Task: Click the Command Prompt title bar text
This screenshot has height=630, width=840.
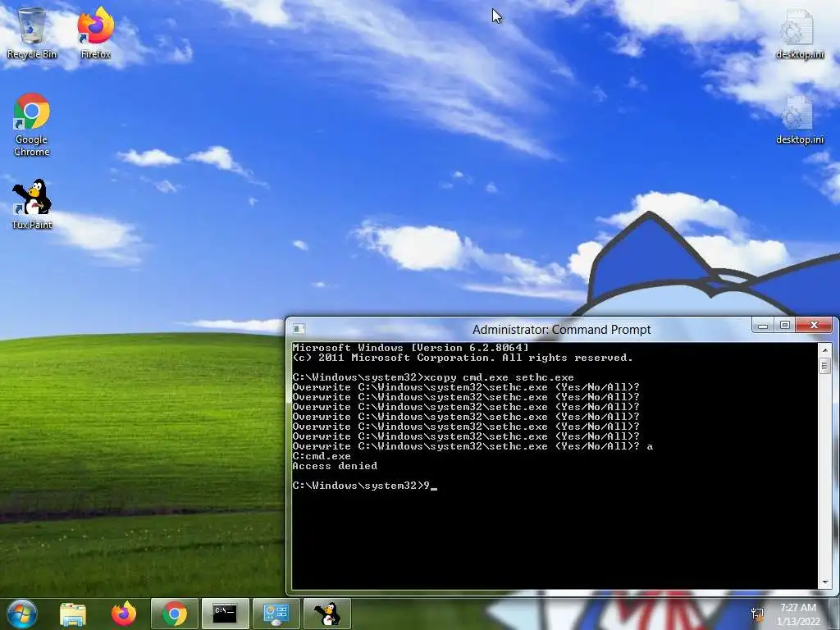Action: point(561,330)
